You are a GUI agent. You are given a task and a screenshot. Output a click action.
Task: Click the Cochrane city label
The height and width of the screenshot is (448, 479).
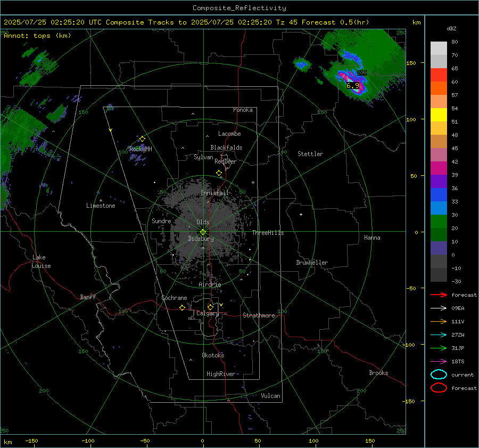click(x=174, y=298)
